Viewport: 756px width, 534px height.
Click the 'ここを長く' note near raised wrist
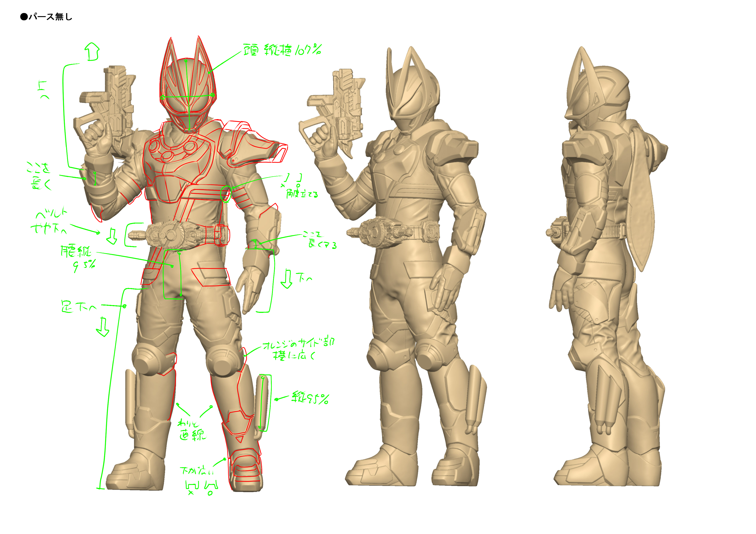[x=39, y=176]
